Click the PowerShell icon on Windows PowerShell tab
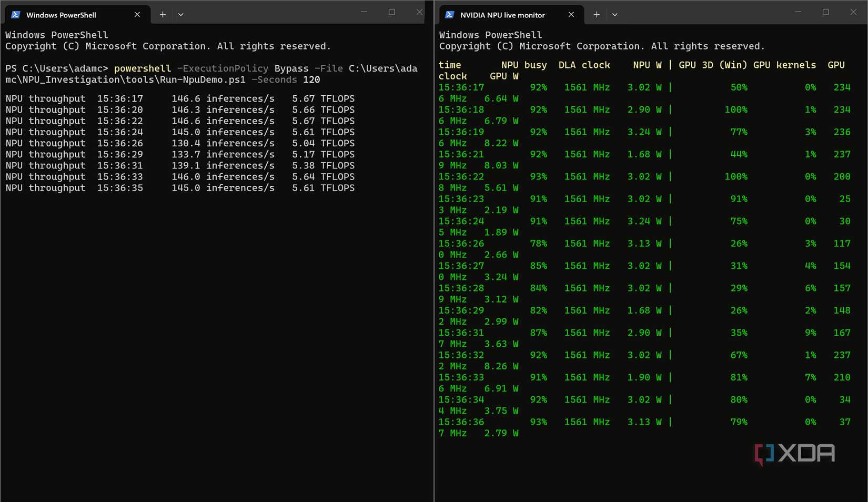868x502 pixels. [x=15, y=15]
